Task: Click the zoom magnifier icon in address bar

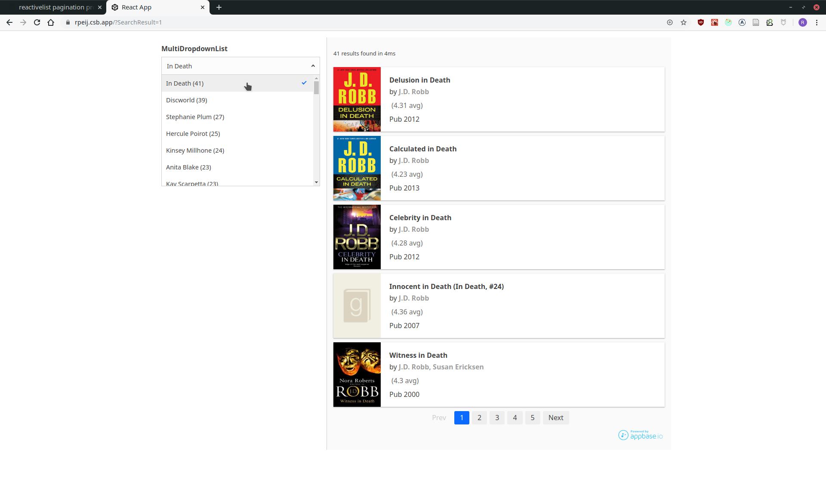Action: pyautogui.click(x=670, y=22)
